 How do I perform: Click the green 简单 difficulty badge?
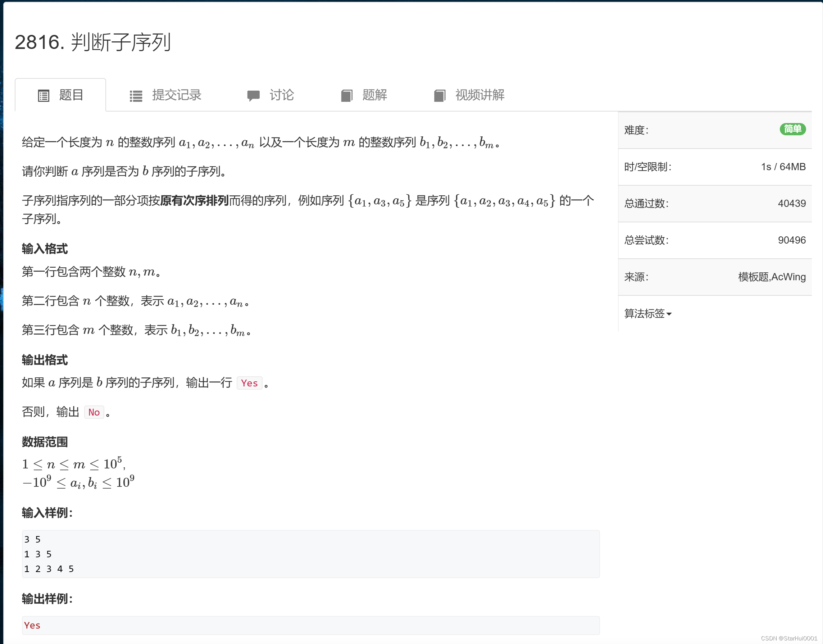point(792,129)
